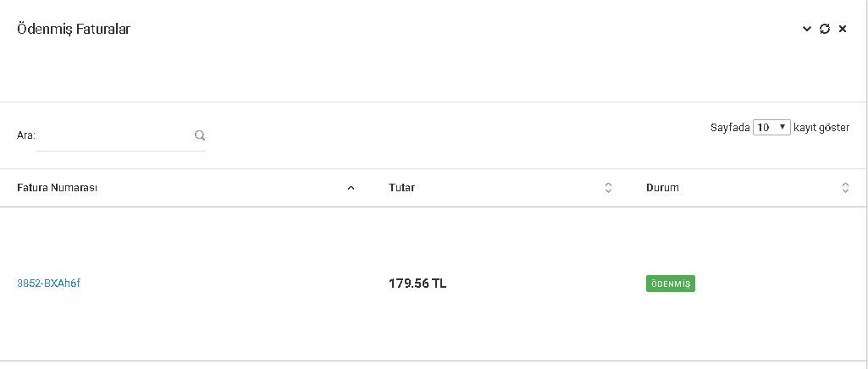Click the green ÖDENMİŞ status badge
Viewport: 868px width, 369px height.
[671, 284]
